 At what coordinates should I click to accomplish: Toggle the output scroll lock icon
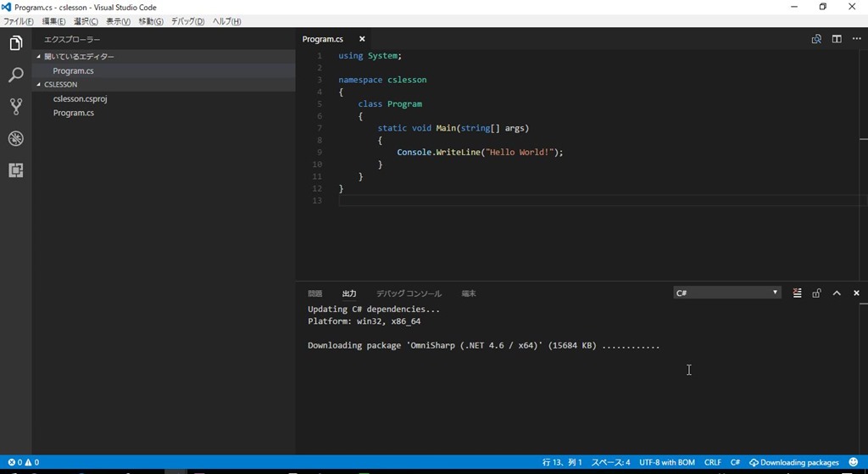(x=816, y=293)
